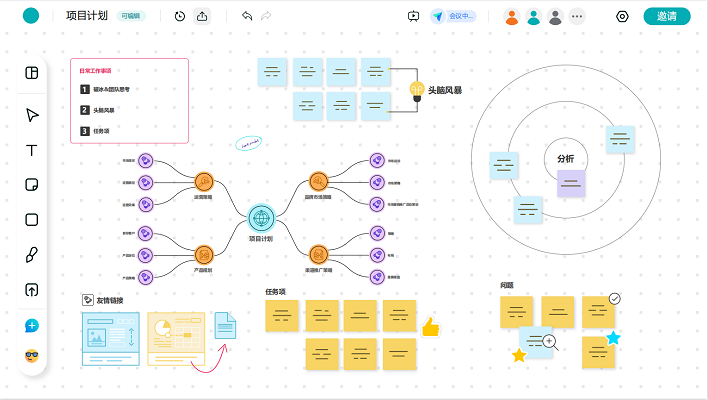
Task: Select the orange 产品规划 node
Action: [204, 255]
